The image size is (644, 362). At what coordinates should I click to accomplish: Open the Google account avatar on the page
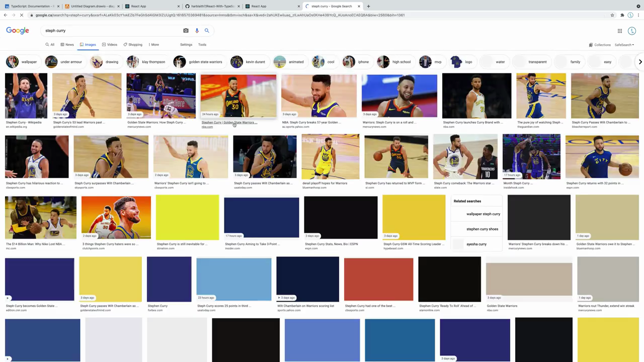[632, 31]
